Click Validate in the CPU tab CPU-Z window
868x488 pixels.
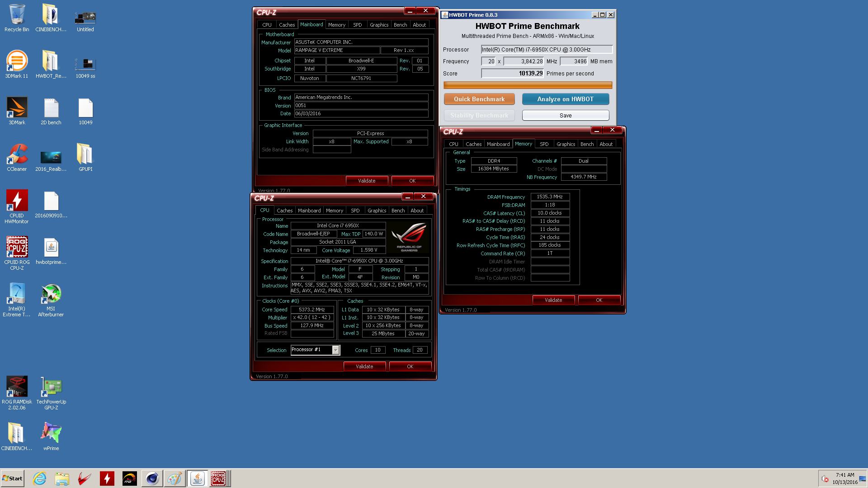pyautogui.click(x=364, y=366)
